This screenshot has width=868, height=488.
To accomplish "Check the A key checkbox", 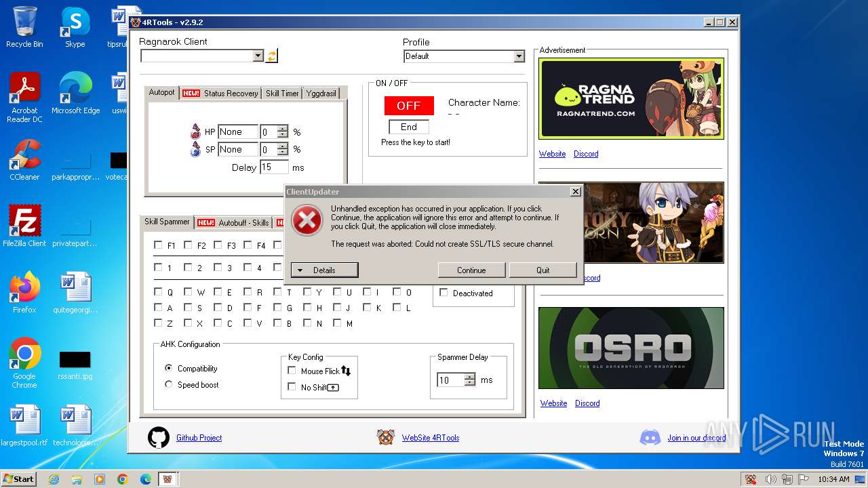I will tap(158, 308).
